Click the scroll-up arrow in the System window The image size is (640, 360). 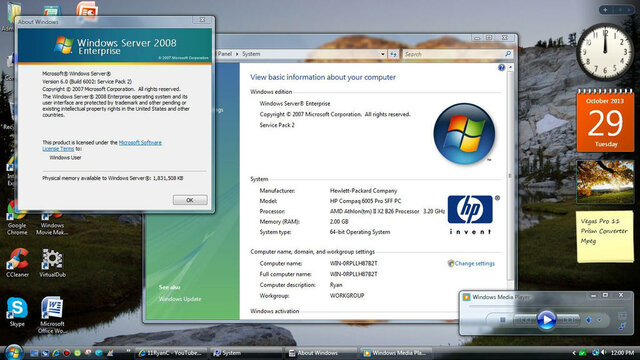[x=510, y=67]
